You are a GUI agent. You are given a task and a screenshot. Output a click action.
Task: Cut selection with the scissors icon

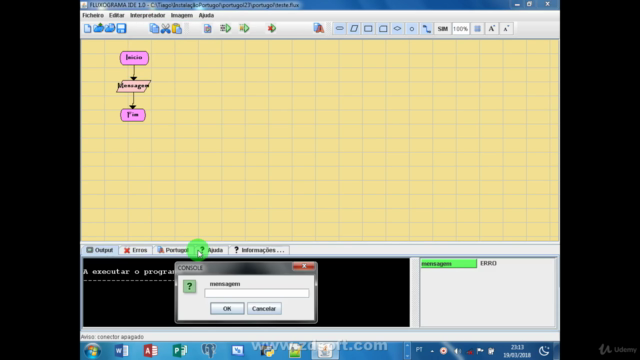click(165, 29)
